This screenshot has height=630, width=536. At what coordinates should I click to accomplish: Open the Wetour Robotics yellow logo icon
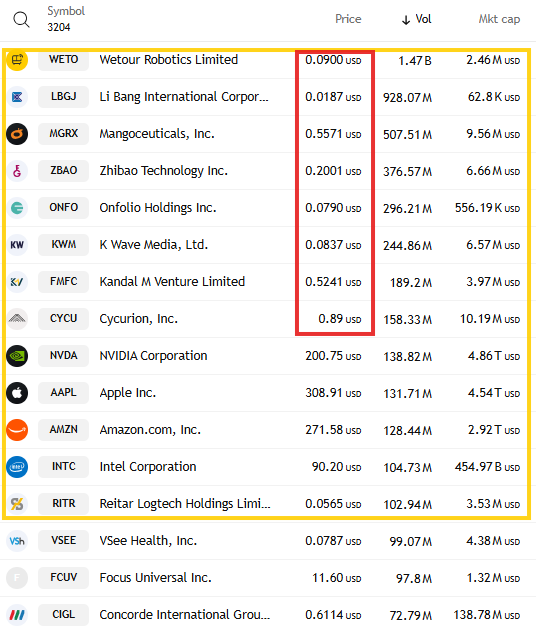17,60
